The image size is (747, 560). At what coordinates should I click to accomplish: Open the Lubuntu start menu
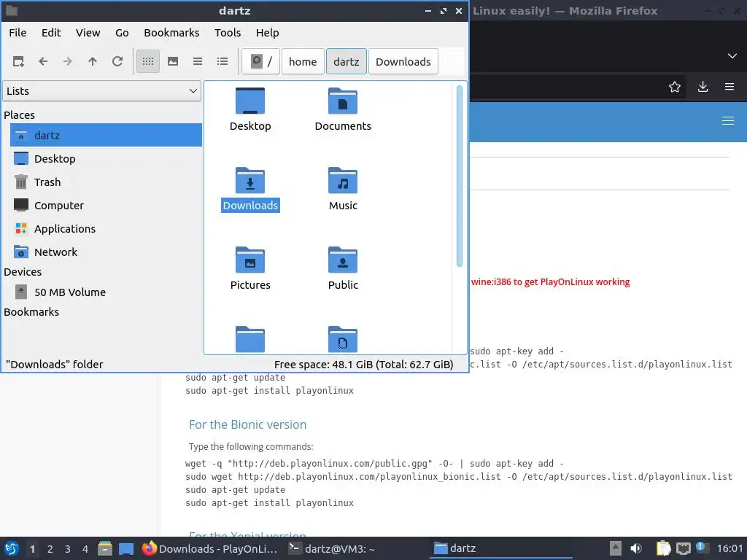tap(12, 548)
